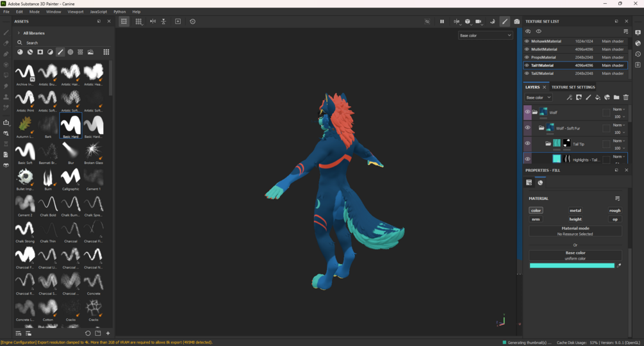
Task: Expand All libraries chevron in Assets
Action: pyautogui.click(x=19, y=33)
